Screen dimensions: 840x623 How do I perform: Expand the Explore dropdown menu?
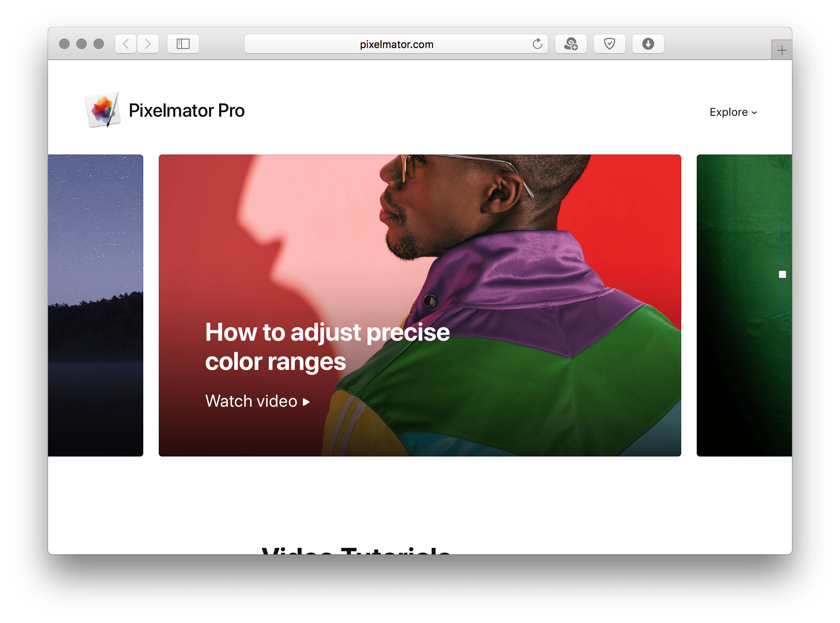pos(733,112)
